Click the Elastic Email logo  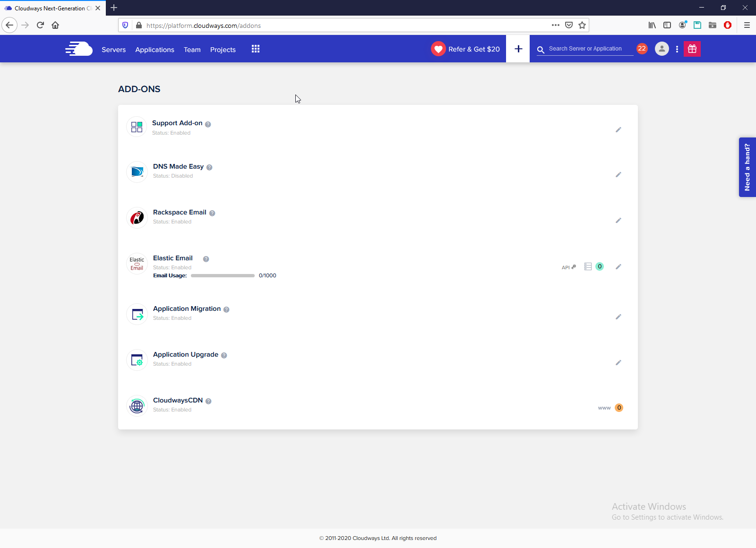coord(137,263)
